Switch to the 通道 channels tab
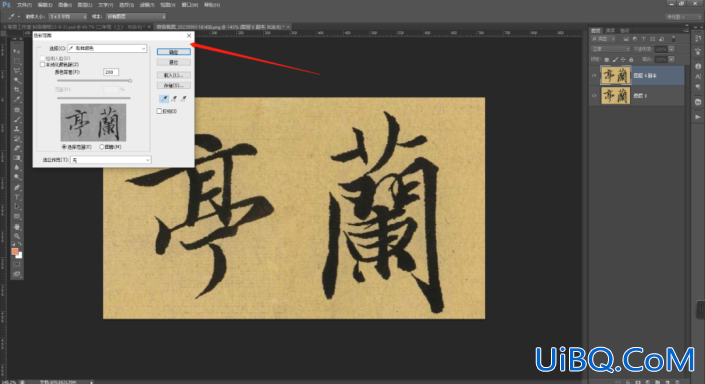Viewport: 705px width, 384px height. (610, 31)
